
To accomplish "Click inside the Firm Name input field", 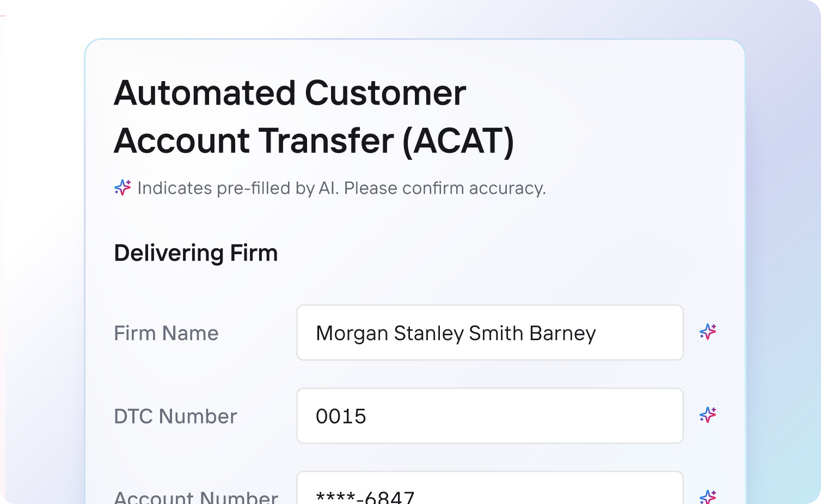I will click(x=489, y=333).
